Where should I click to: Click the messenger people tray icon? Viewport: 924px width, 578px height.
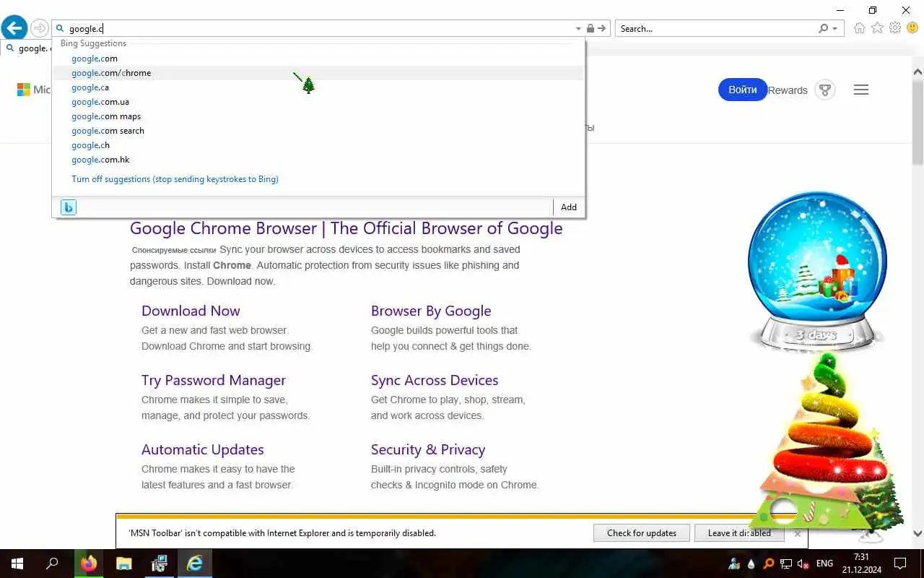tap(734, 564)
